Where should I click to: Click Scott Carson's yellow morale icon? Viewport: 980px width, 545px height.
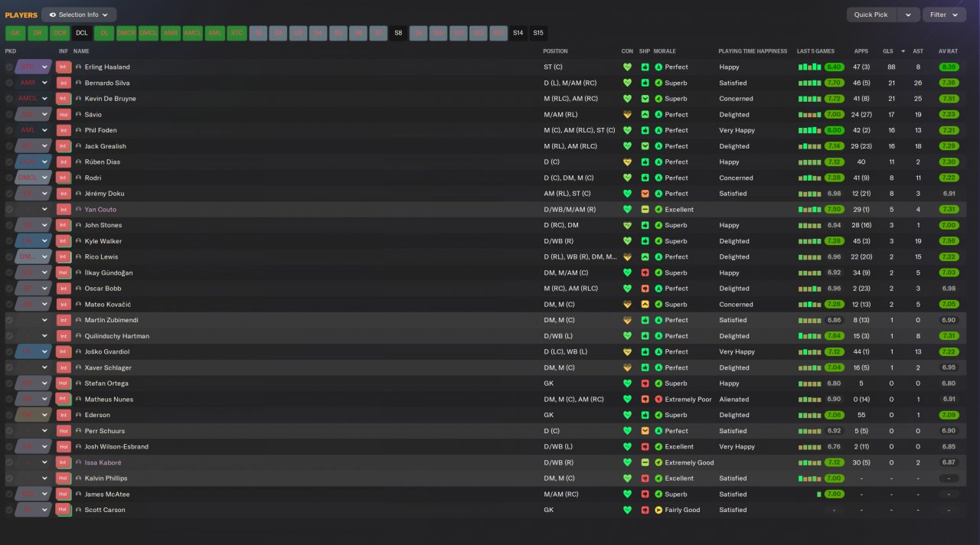[658, 510]
